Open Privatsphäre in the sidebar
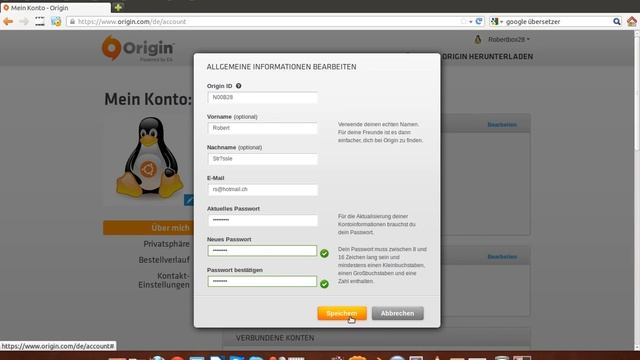The width and height of the screenshot is (640, 360). click(167, 244)
